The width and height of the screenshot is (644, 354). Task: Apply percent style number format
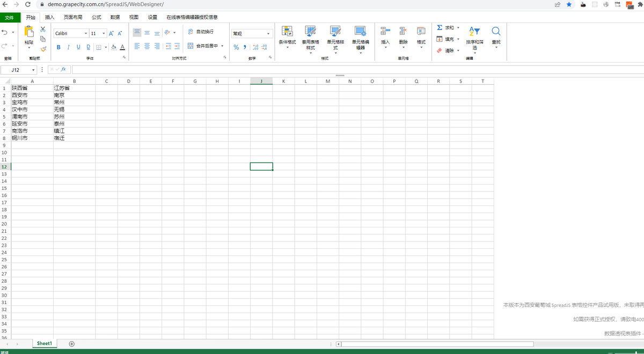pyautogui.click(x=236, y=47)
